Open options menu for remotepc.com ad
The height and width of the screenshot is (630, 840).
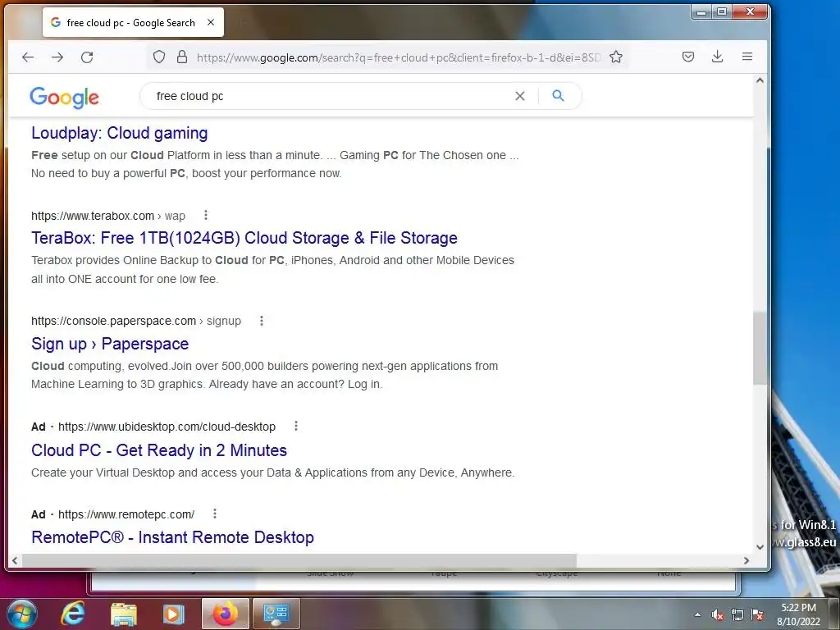pyautogui.click(x=215, y=514)
